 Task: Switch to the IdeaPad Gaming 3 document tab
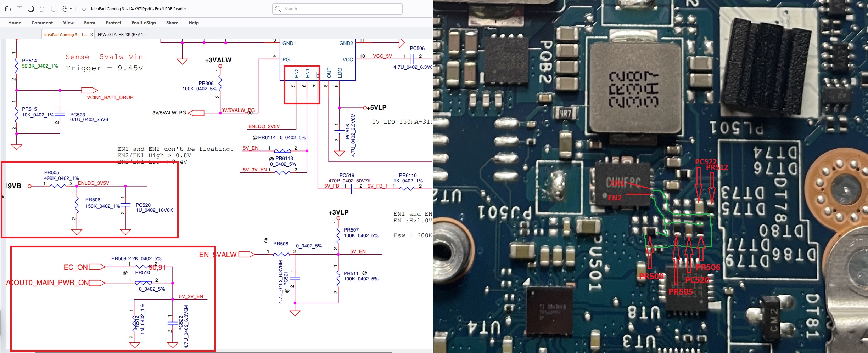[x=65, y=34]
